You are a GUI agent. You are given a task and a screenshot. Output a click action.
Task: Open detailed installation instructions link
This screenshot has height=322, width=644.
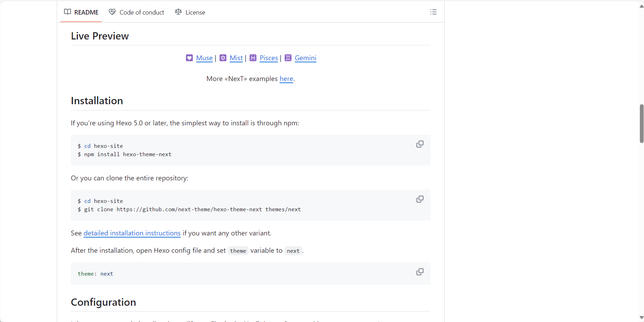click(x=132, y=233)
